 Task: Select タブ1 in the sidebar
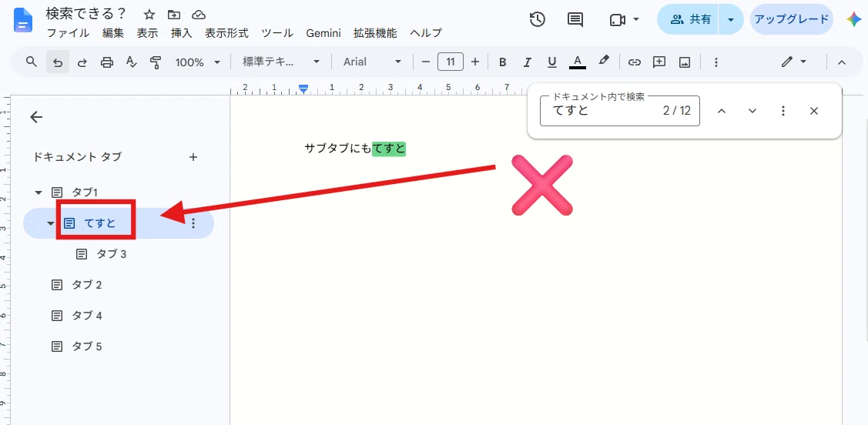point(85,192)
